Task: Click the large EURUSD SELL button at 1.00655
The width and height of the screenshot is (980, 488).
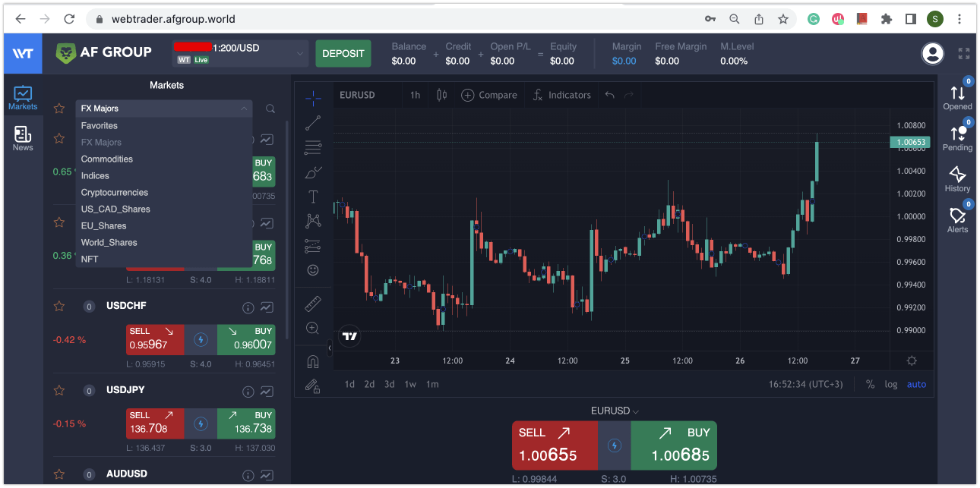Action: 555,445
